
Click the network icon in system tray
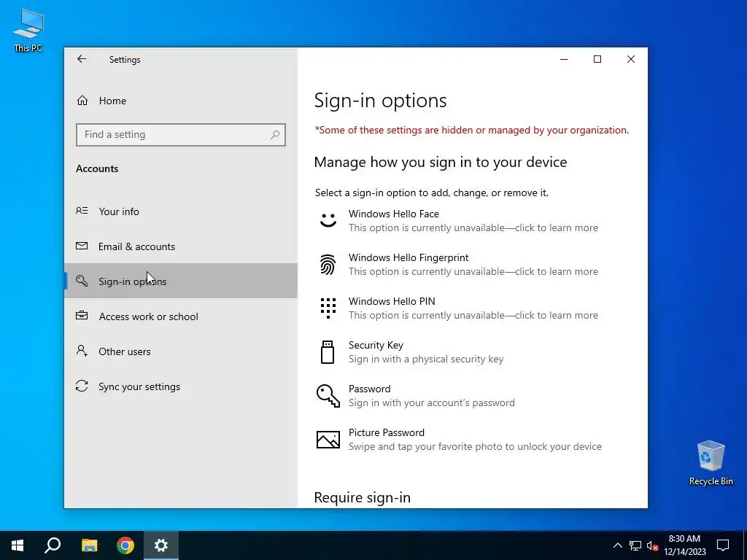(635, 545)
